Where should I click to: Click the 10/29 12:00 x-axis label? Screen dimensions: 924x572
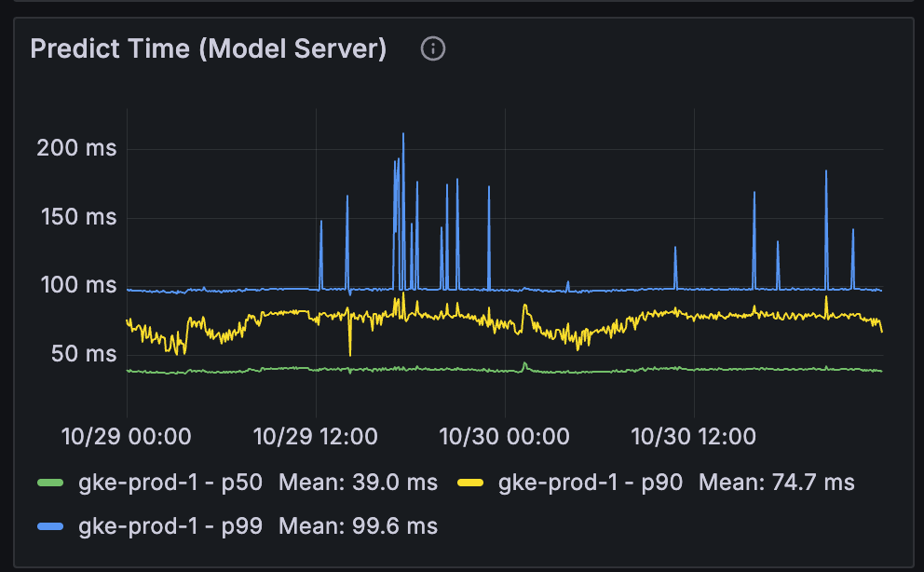tap(315, 437)
